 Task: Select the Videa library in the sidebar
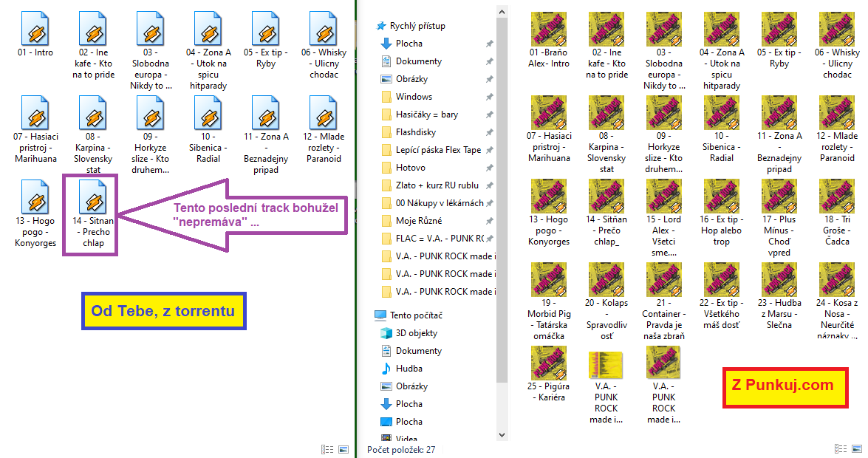tap(408, 439)
